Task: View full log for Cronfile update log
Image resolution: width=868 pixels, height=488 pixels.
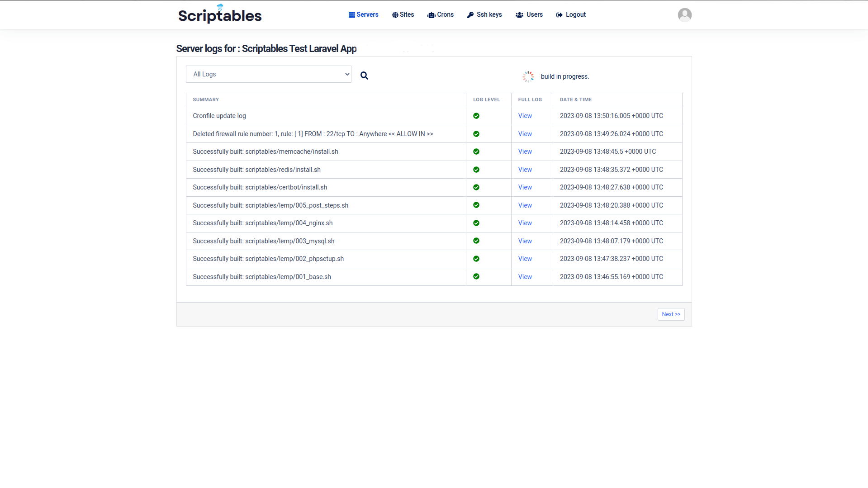Action: pos(525,116)
